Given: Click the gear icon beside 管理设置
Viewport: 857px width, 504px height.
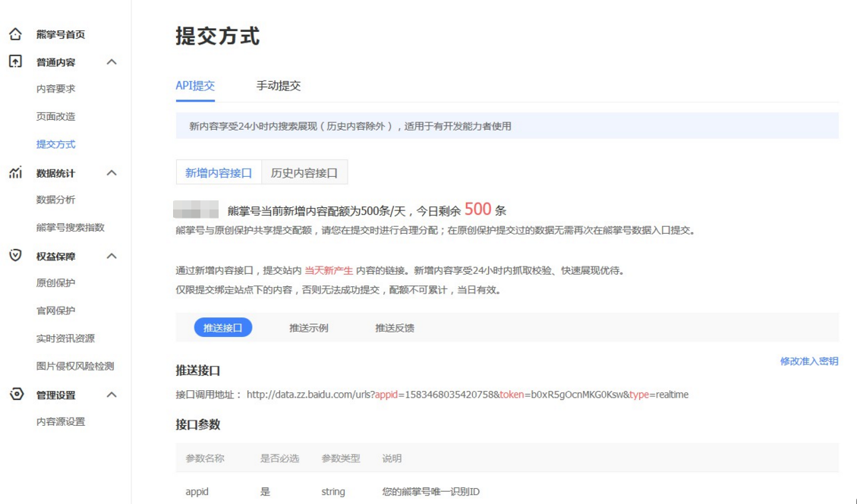Looking at the screenshot, I should pos(15,394).
